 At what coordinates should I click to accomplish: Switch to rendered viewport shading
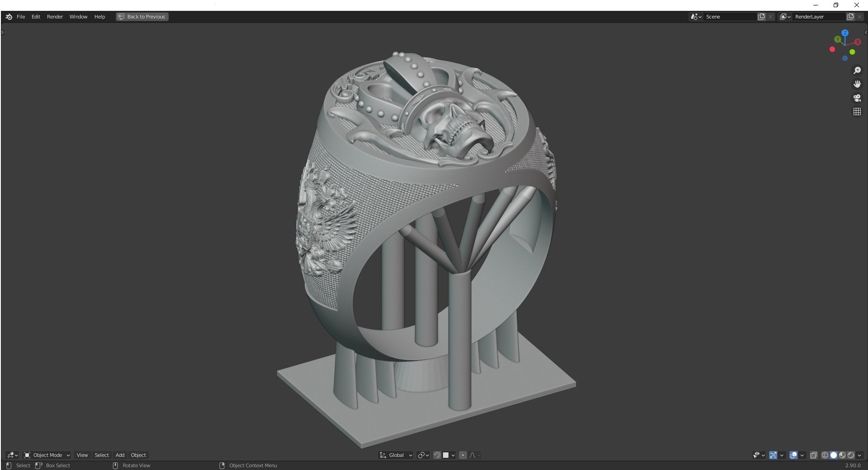(851, 455)
